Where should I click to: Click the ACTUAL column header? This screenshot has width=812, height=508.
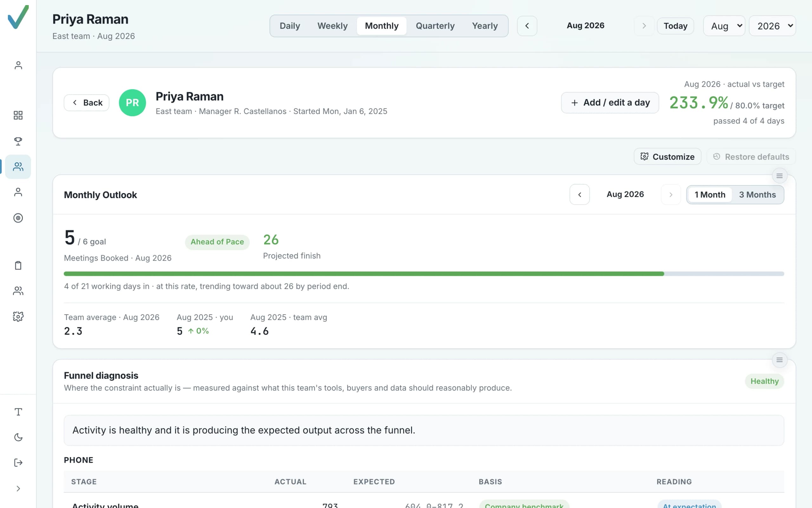pyautogui.click(x=290, y=482)
